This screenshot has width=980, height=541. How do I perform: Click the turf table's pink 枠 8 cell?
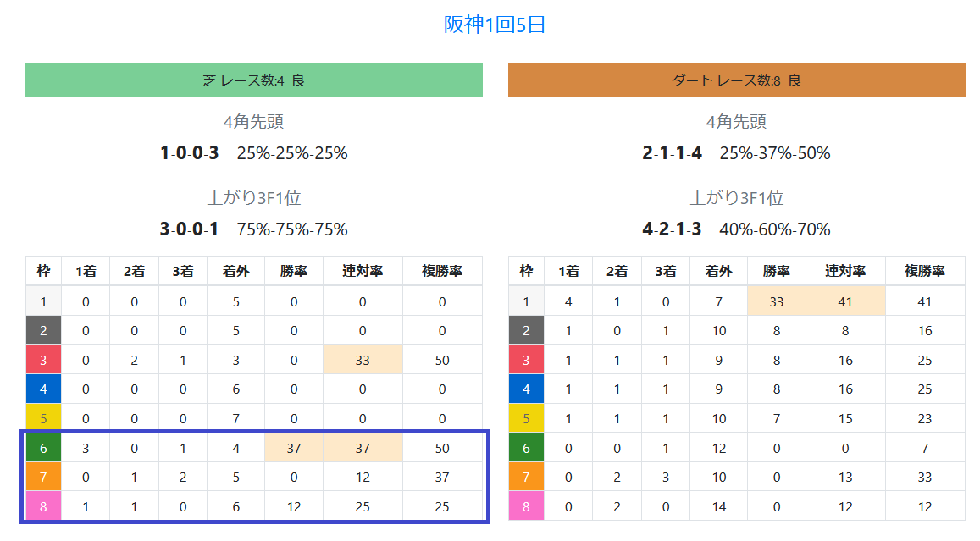pos(43,506)
